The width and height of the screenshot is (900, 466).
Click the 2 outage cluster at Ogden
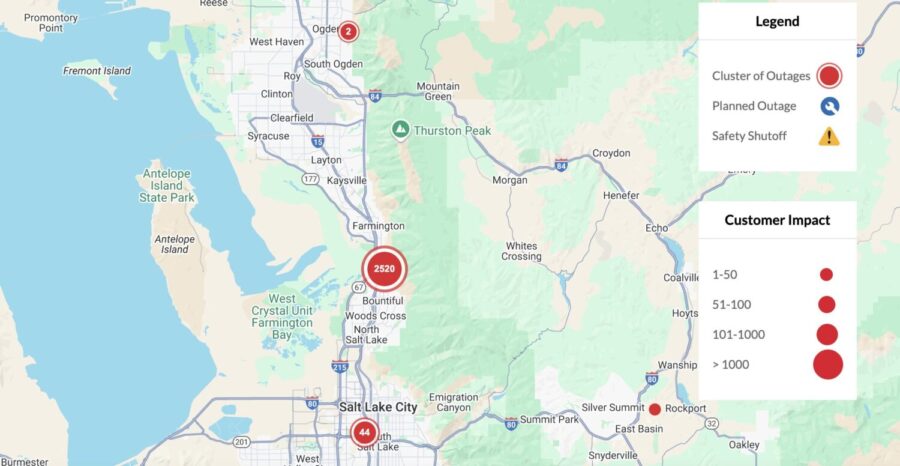348,32
